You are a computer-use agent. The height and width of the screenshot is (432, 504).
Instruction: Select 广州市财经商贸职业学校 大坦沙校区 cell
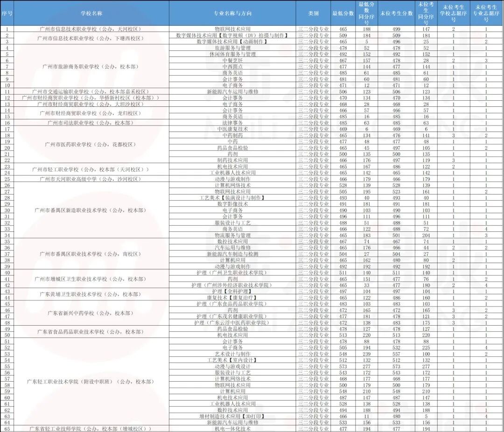91,104
